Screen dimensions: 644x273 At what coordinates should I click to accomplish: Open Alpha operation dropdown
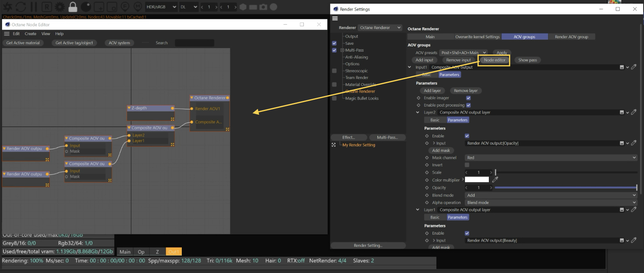[551, 203]
